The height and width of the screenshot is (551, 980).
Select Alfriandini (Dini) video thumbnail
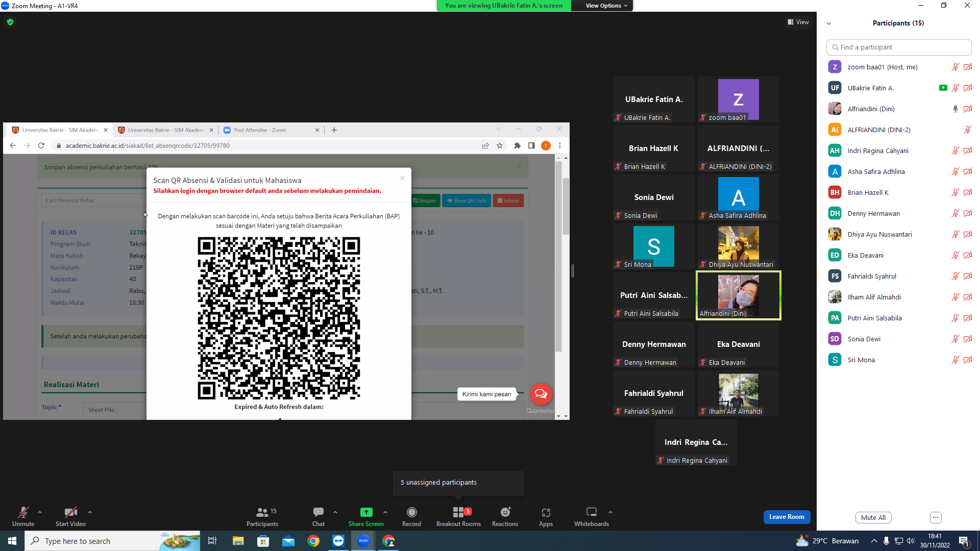[738, 295]
